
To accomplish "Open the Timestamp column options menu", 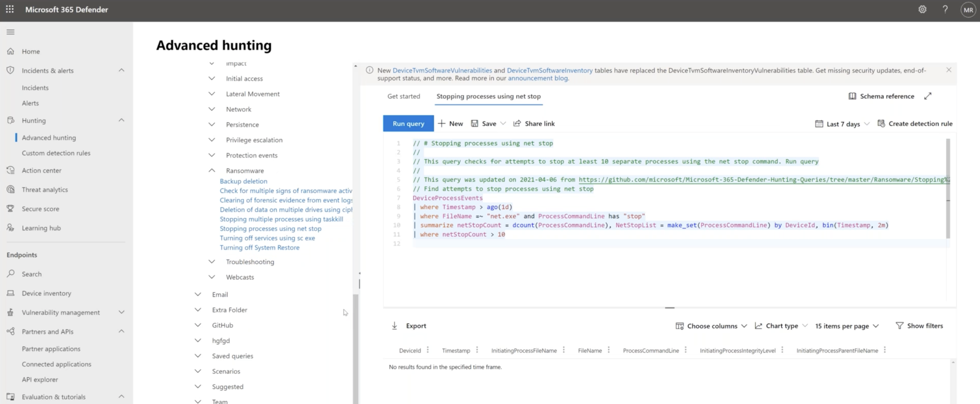I will click(x=477, y=350).
